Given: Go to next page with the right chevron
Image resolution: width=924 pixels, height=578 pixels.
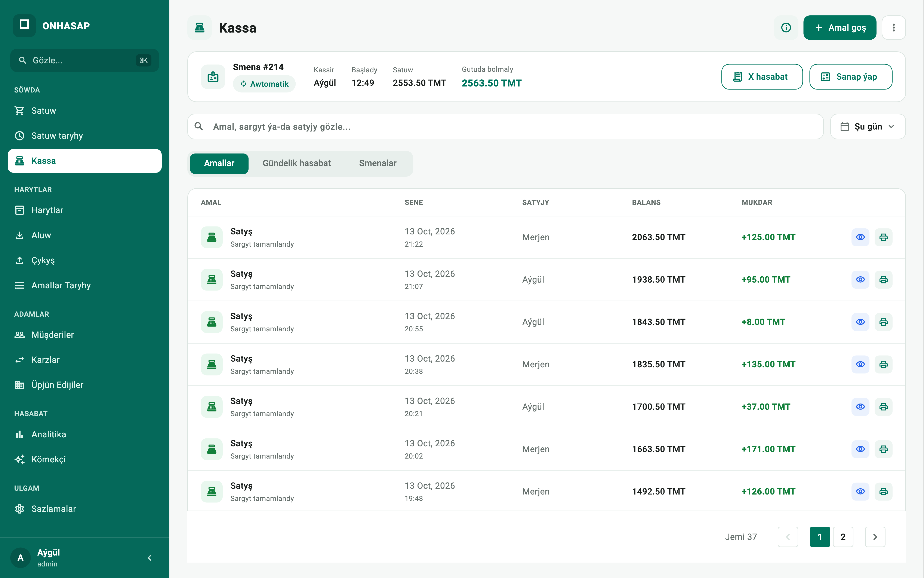Looking at the screenshot, I should 875,537.
